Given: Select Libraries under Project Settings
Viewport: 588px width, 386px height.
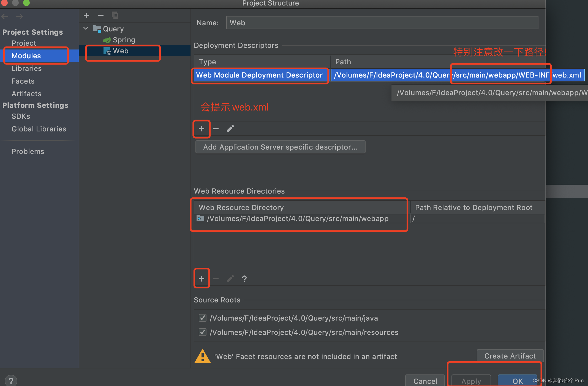Looking at the screenshot, I should [x=26, y=68].
